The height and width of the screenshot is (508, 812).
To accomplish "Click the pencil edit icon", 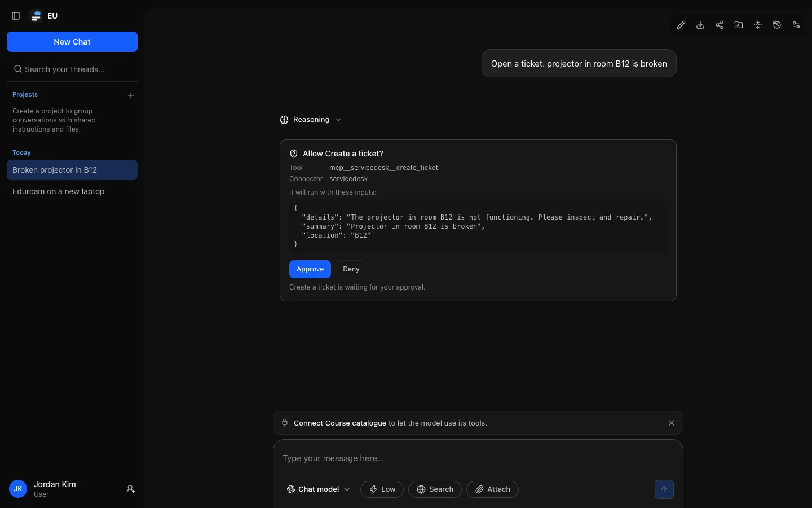I will point(681,25).
